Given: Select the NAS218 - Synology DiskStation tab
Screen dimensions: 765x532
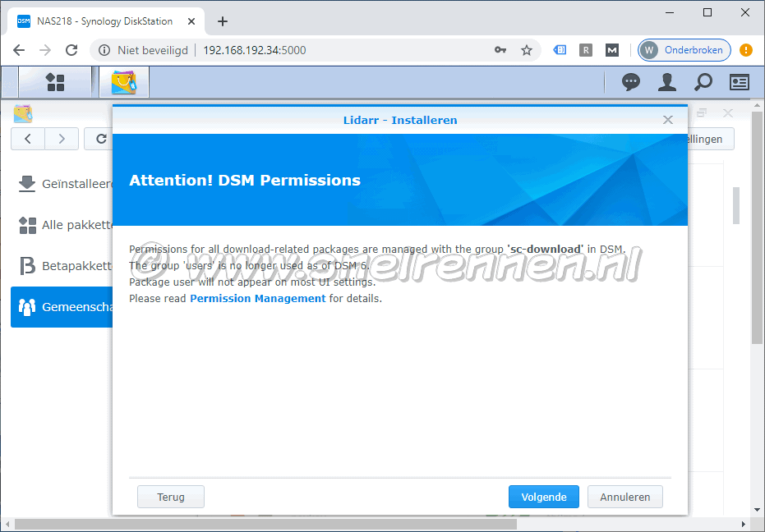Looking at the screenshot, I should [x=106, y=21].
